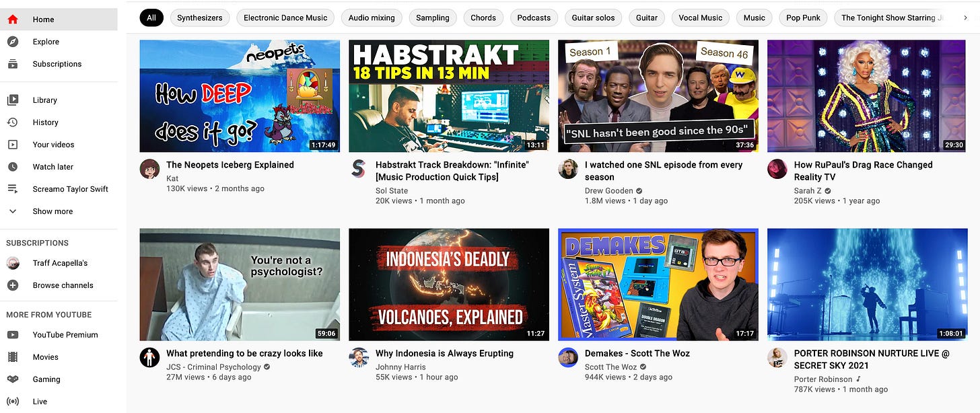The image size is (980, 413).
Task: Open the Johnny Harris channel name link
Action: coord(400,367)
